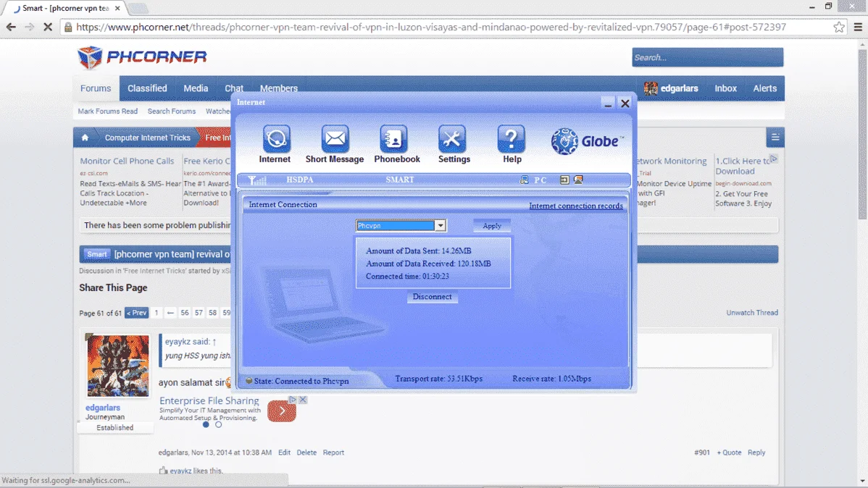Image resolution: width=868 pixels, height=488 pixels.
Task: Click the PHCorner logo
Action: tap(142, 57)
